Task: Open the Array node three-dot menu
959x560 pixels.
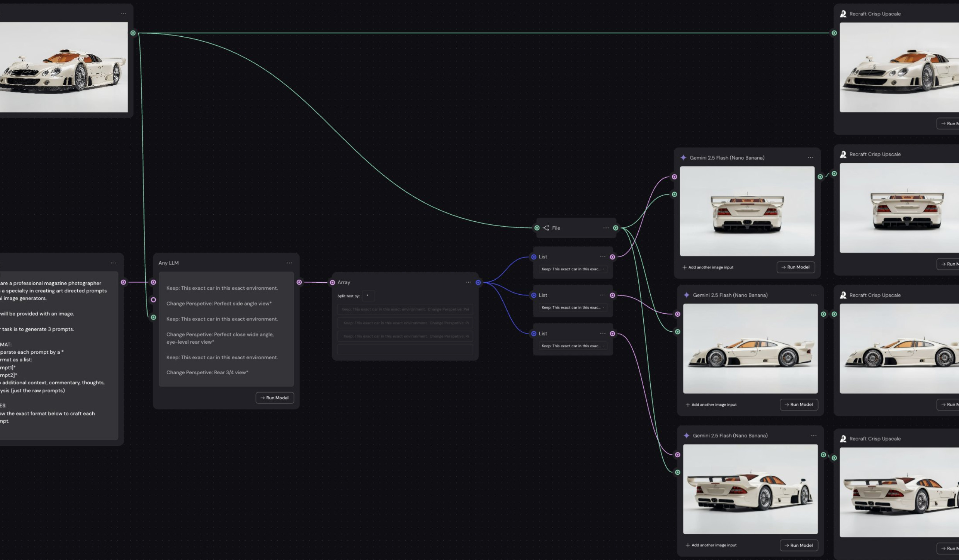Action: [468, 282]
